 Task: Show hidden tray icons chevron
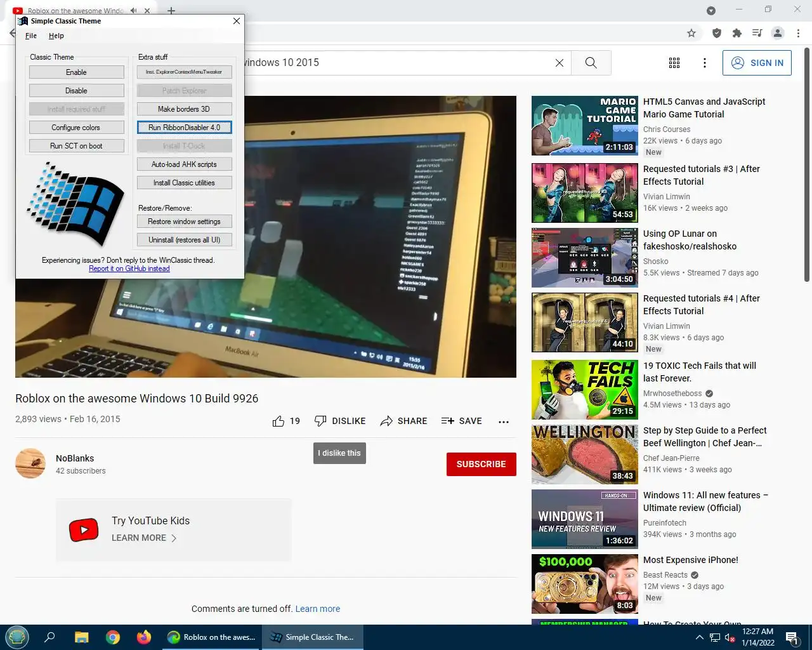pyautogui.click(x=700, y=637)
